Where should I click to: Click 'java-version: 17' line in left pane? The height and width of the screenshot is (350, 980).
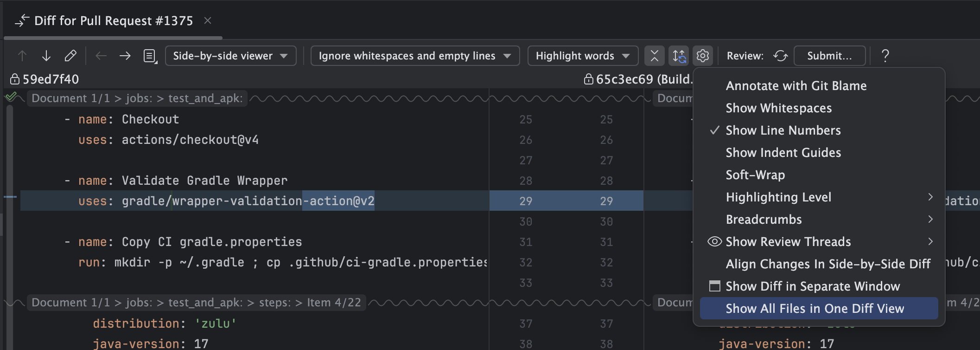(x=151, y=344)
